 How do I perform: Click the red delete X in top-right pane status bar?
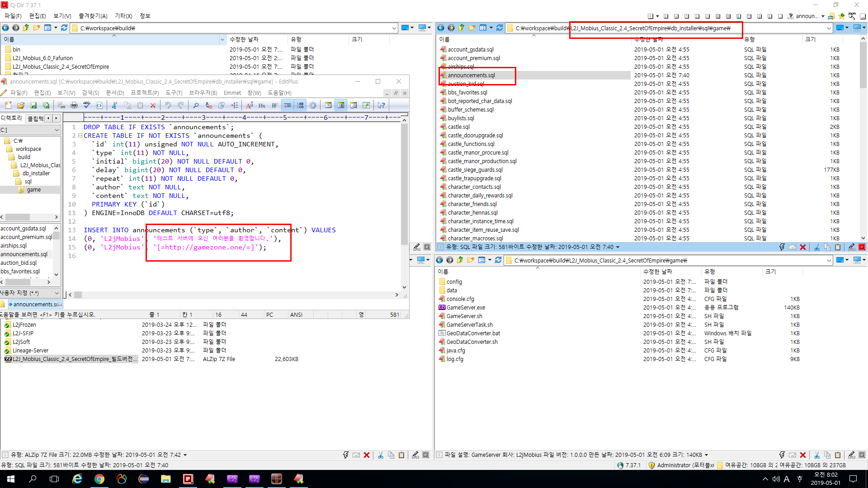(x=803, y=247)
